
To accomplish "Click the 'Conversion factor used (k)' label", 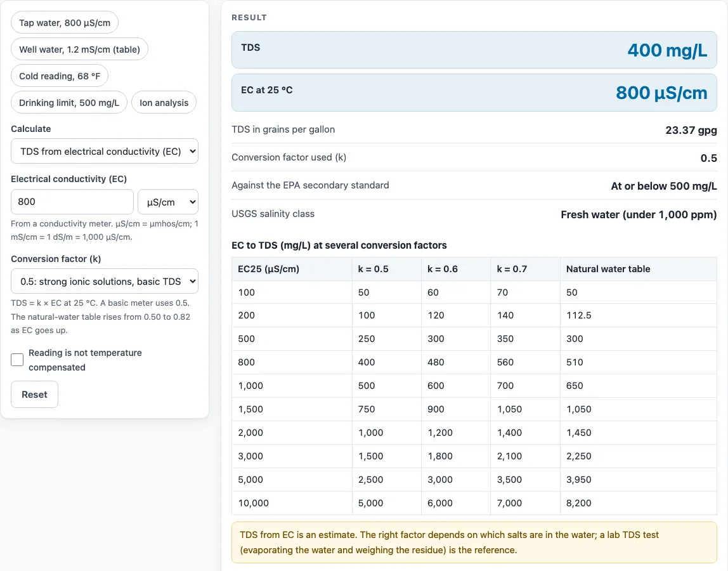I will click(x=289, y=157).
